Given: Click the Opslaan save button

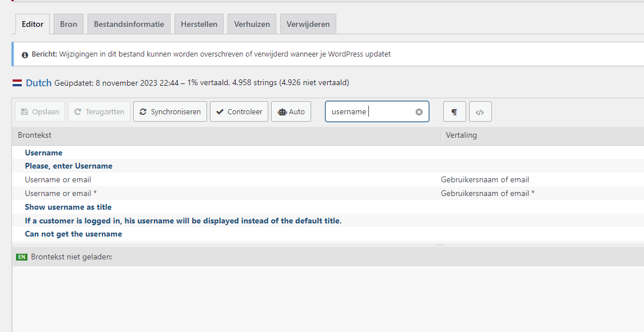Looking at the screenshot, I should tap(40, 111).
